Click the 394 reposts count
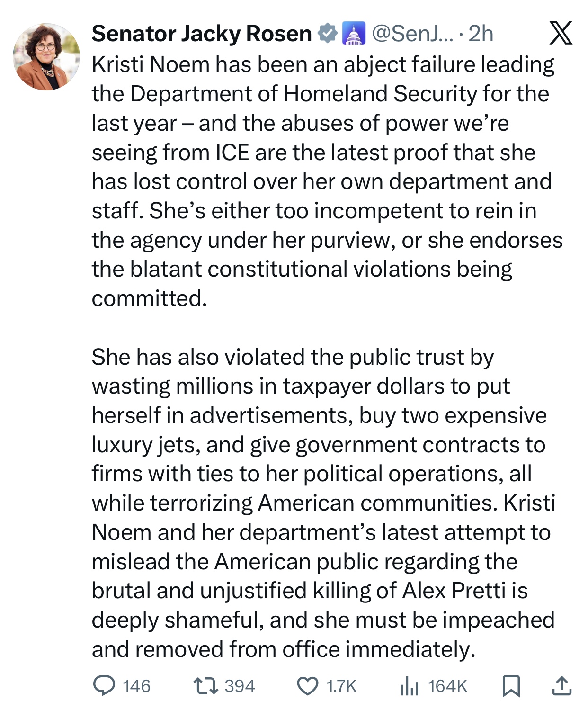 (x=240, y=686)
